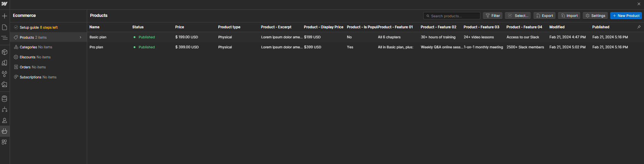
Task: Click the $ 199.00 USD price cell
Action: click(x=187, y=37)
